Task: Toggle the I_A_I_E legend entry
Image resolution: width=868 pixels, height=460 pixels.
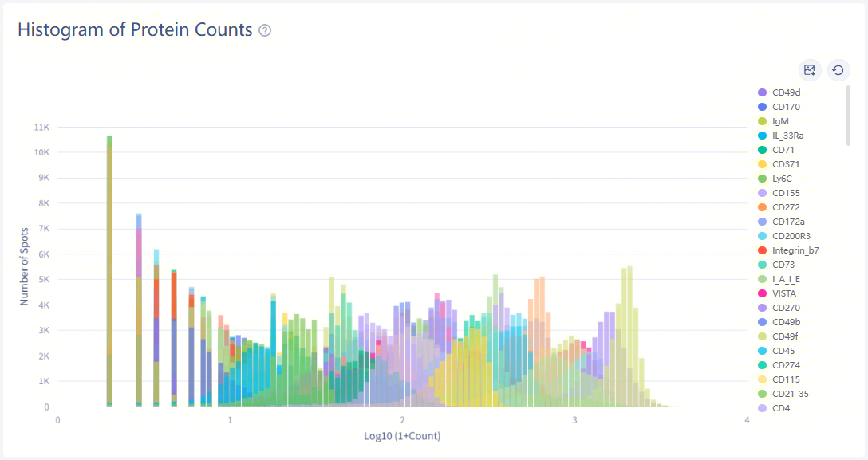Action: [785, 279]
